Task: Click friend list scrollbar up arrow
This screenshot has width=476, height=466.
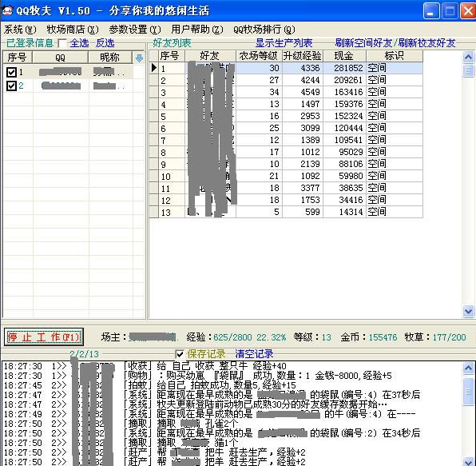Action: pyautogui.click(x=468, y=57)
